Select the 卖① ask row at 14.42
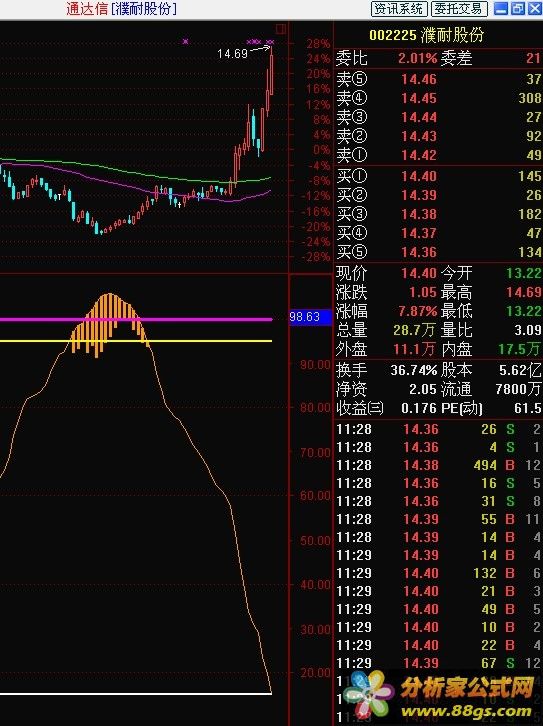Image resolution: width=543 pixels, height=726 pixels. (438, 155)
